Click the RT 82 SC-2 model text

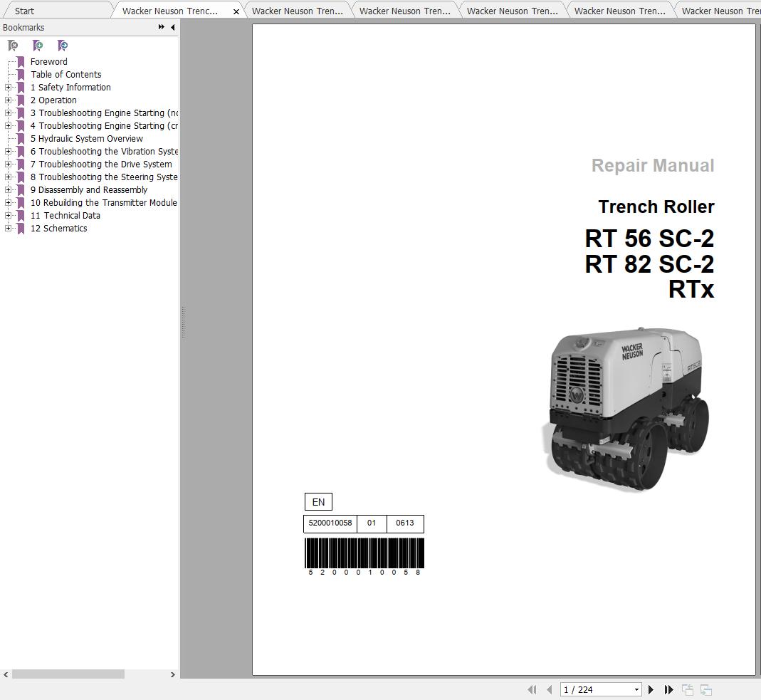[649, 264]
